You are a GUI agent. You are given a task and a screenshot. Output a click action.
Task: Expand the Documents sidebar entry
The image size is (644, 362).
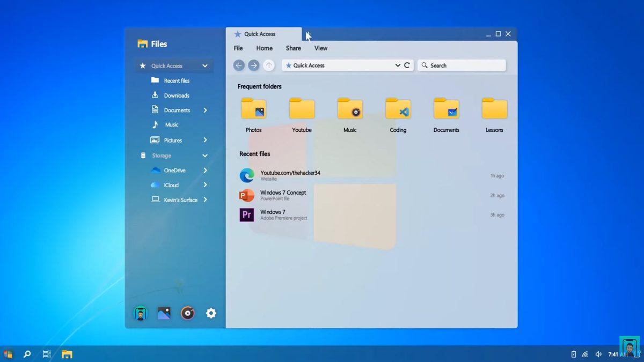(204, 110)
